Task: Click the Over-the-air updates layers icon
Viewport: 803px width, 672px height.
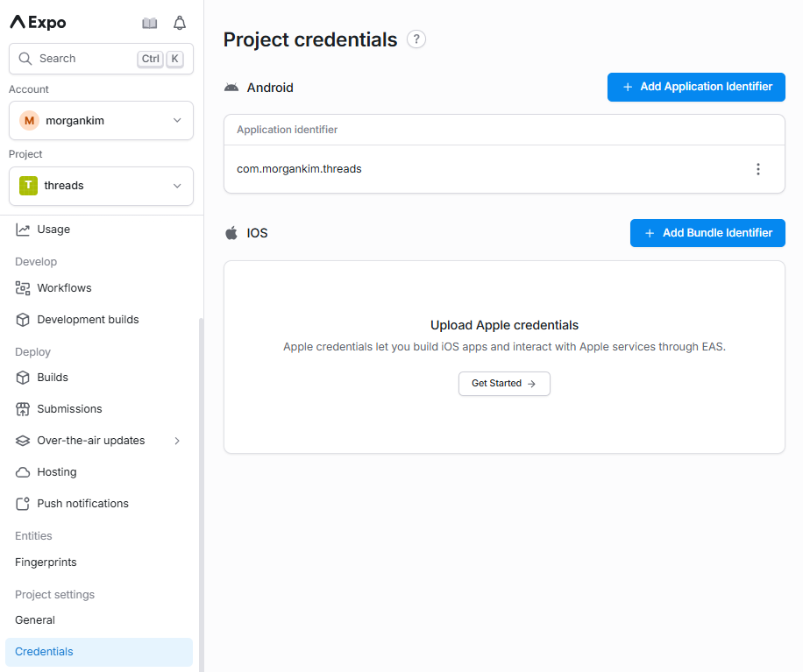Action: (23, 441)
